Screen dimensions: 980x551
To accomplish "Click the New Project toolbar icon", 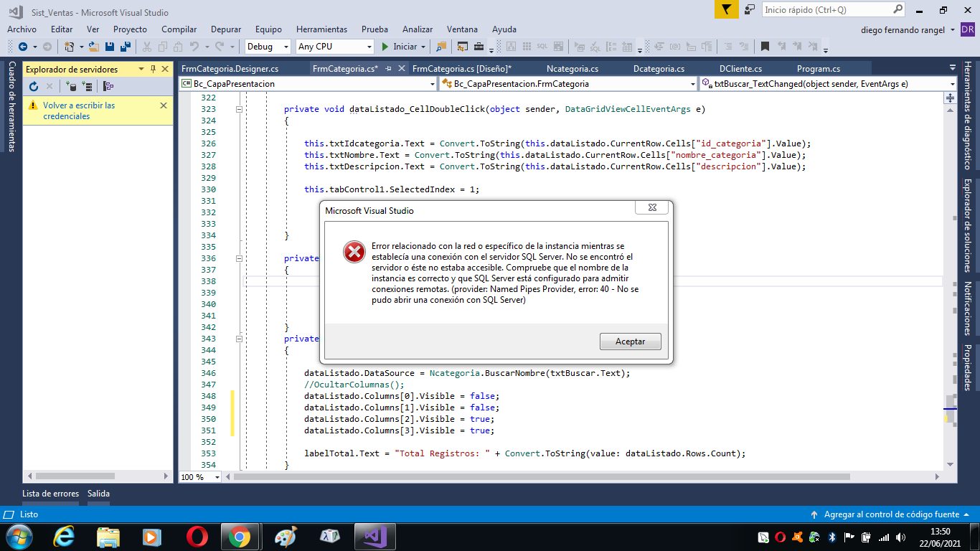I will click(70, 47).
